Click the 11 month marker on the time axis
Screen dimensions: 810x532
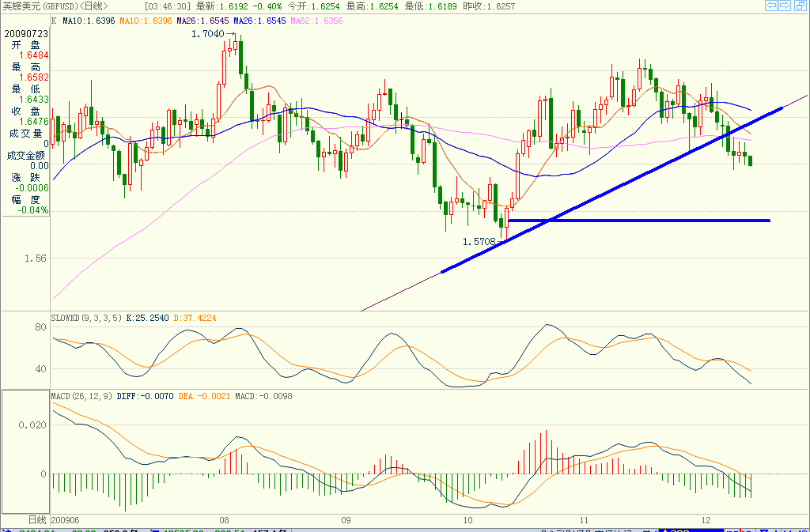click(x=584, y=520)
